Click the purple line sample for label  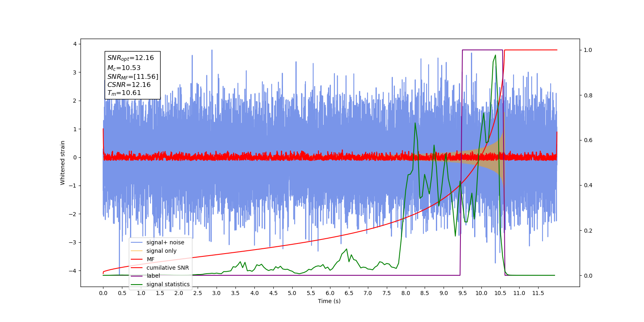click(137, 276)
